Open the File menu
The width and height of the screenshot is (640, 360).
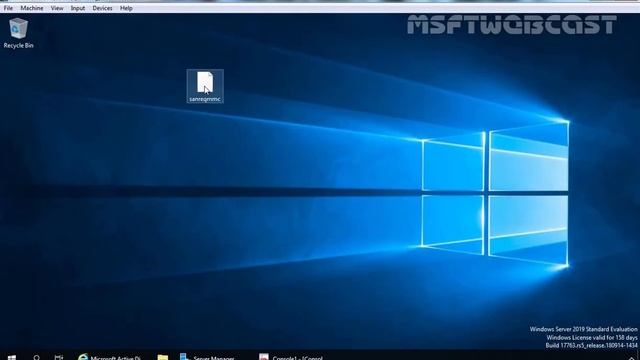click(x=8, y=8)
